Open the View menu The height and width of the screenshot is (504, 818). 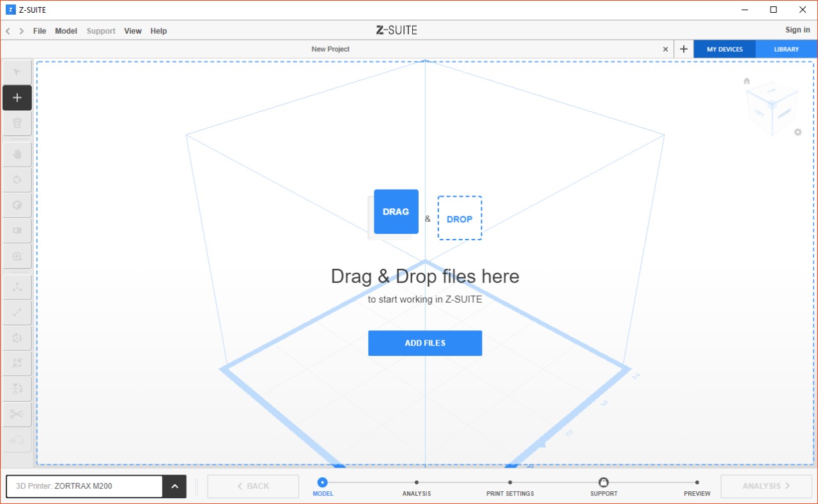[x=133, y=31]
